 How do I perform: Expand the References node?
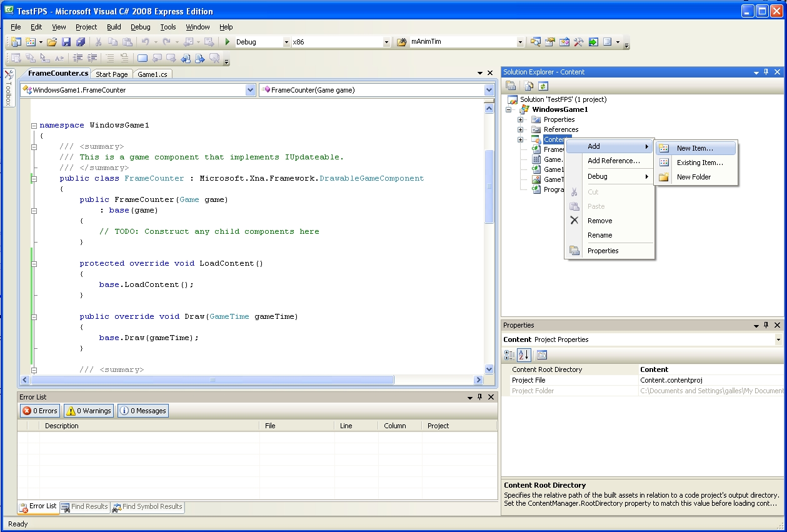(520, 129)
